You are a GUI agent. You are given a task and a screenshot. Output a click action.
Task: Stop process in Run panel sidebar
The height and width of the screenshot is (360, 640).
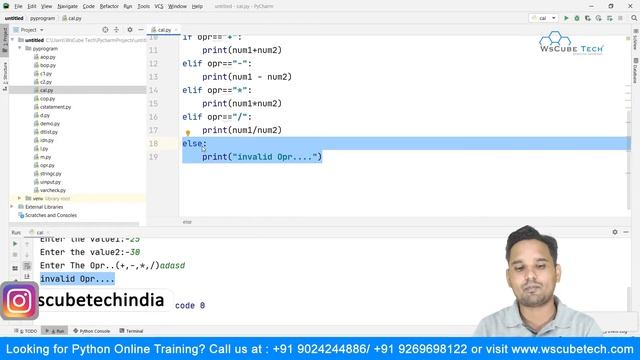tap(15, 255)
